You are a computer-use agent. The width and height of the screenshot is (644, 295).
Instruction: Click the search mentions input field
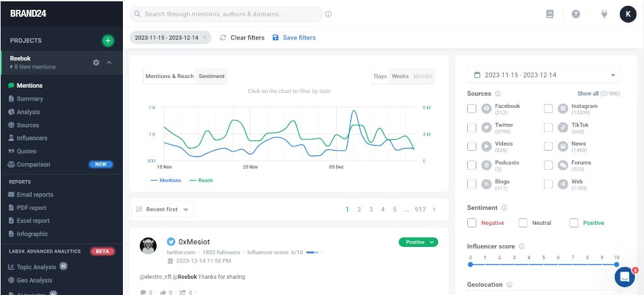(226, 14)
